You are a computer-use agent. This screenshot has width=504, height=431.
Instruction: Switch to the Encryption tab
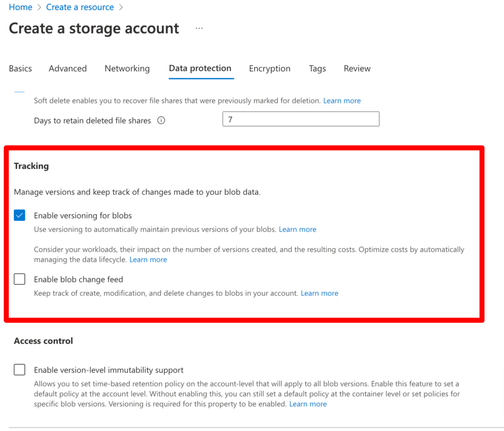tap(270, 68)
